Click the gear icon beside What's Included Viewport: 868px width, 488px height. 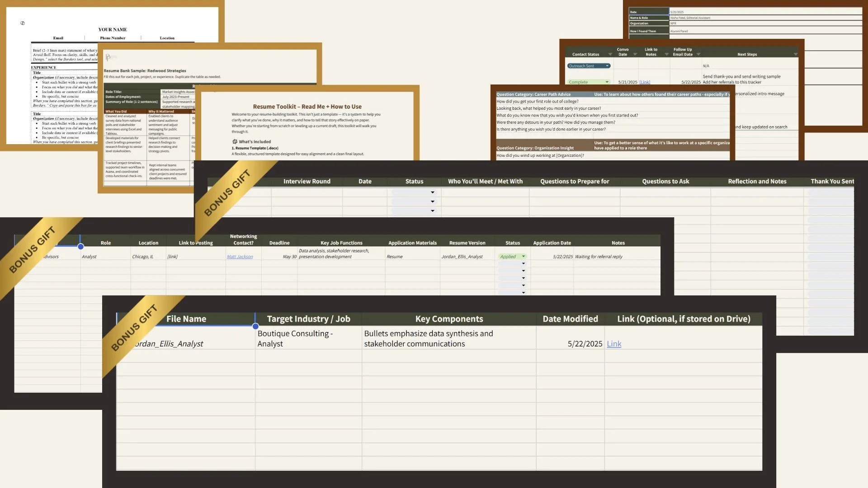pos(235,142)
